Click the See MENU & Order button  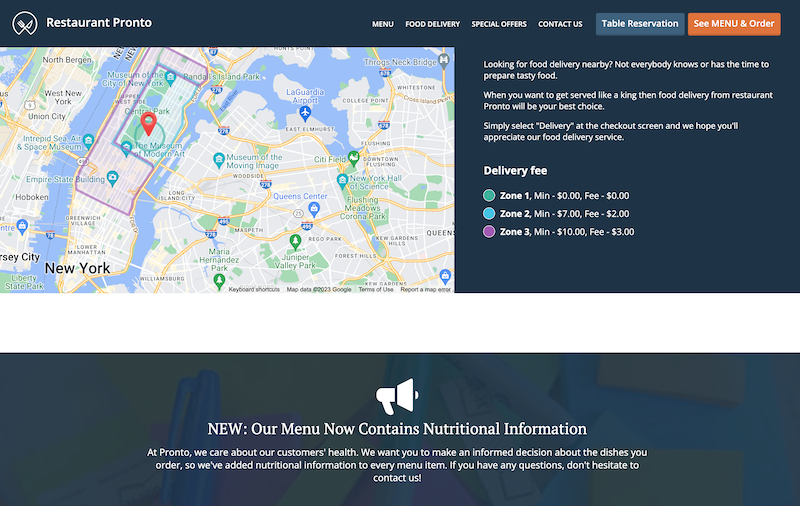734,23
